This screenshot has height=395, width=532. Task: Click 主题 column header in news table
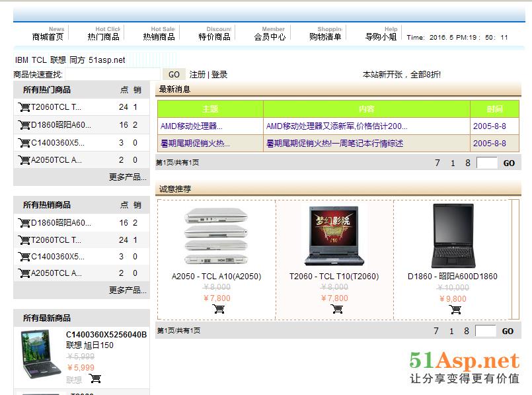tap(210, 109)
